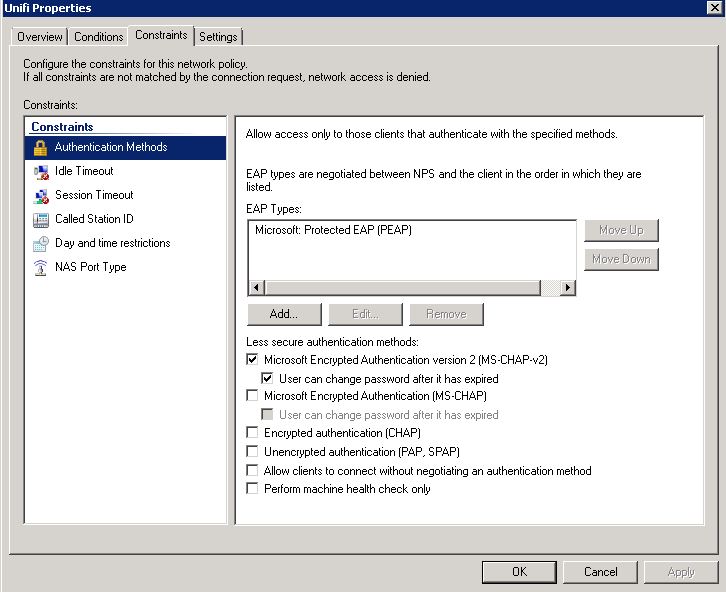726x592 pixels.
Task: Select Idle Timeout constraint
Action: point(125,171)
